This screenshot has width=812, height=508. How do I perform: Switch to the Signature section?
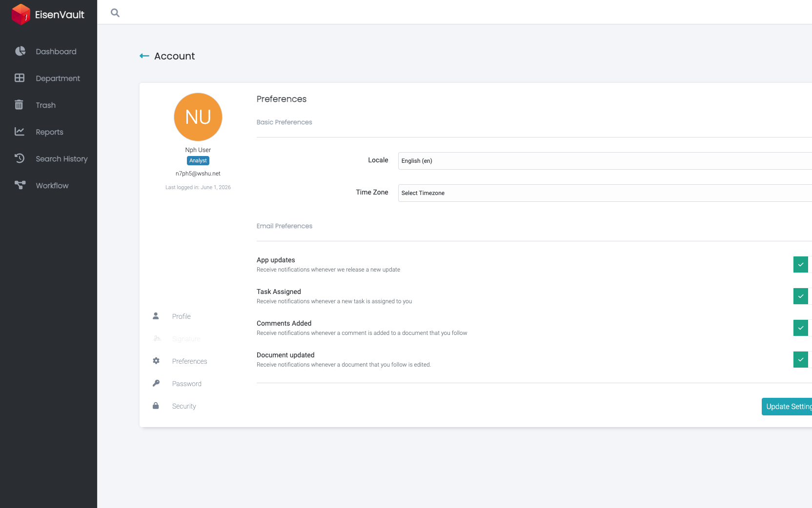click(x=186, y=339)
